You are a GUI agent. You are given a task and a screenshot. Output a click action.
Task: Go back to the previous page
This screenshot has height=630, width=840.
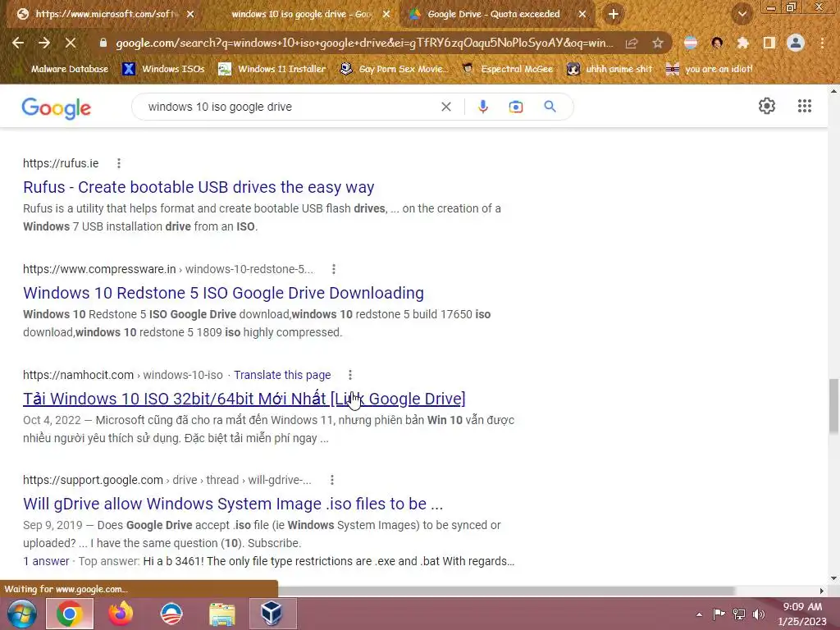coord(18,43)
